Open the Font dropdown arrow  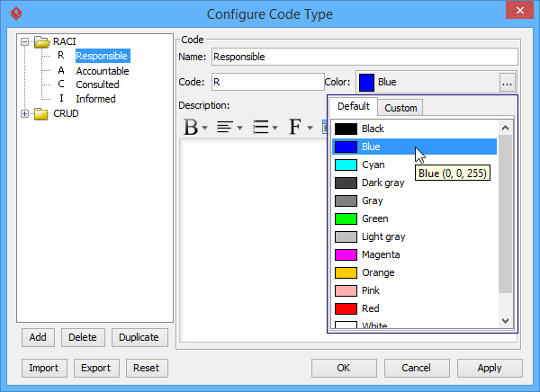click(x=310, y=128)
